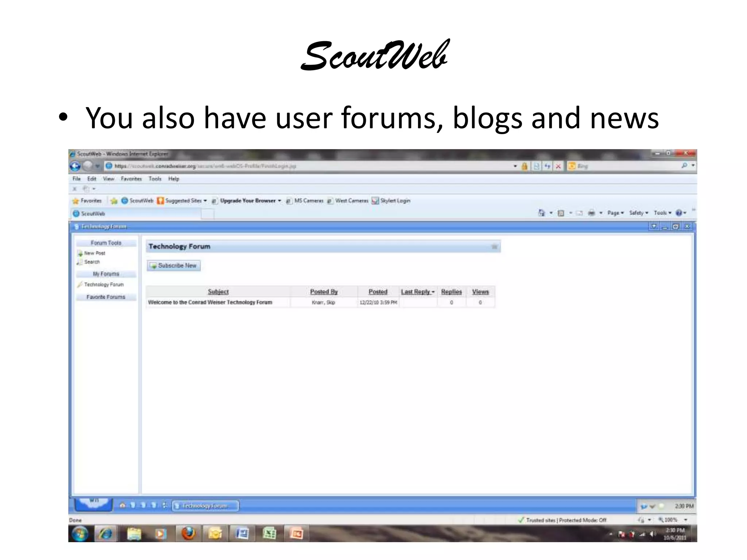747x560 pixels.
Task: Click the Favorites star button
Action: [87, 201]
